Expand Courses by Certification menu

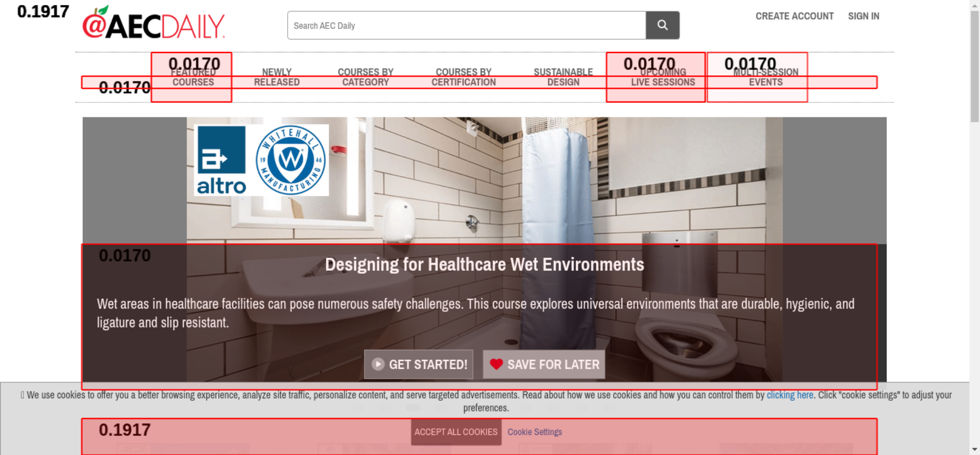coord(464,77)
